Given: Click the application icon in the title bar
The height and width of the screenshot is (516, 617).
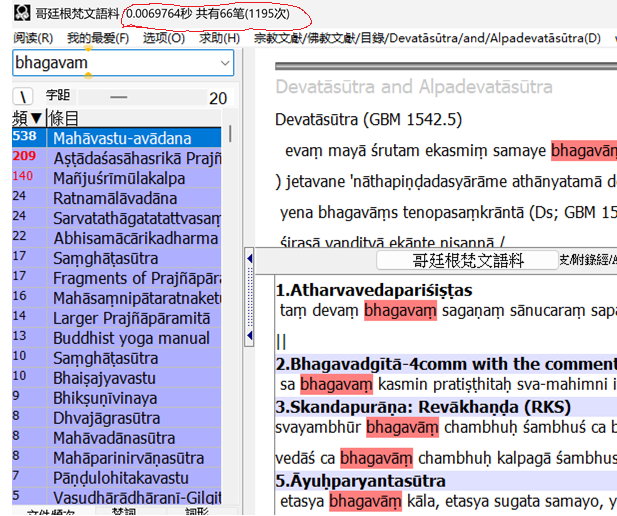Looking at the screenshot, I should (x=22, y=13).
